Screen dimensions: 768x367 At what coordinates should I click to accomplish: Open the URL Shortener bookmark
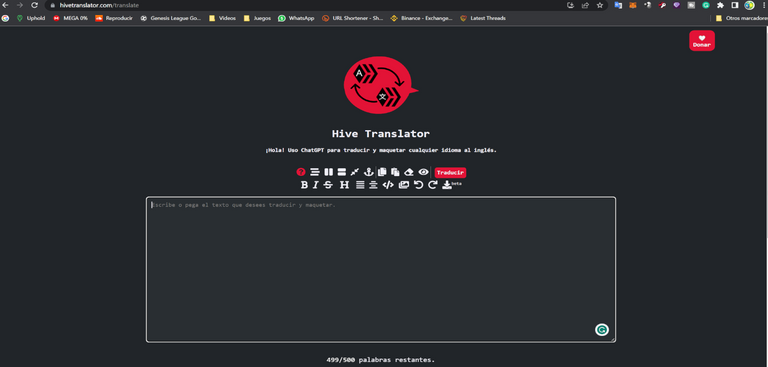tap(353, 18)
